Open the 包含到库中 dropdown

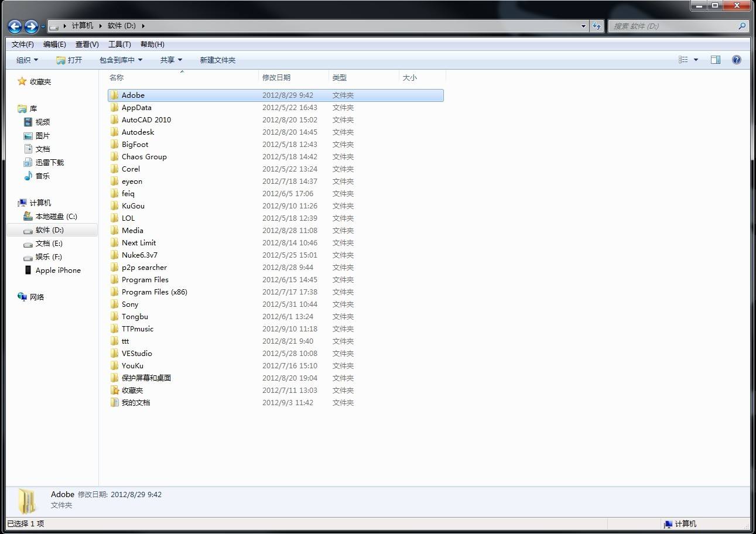(121, 60)
